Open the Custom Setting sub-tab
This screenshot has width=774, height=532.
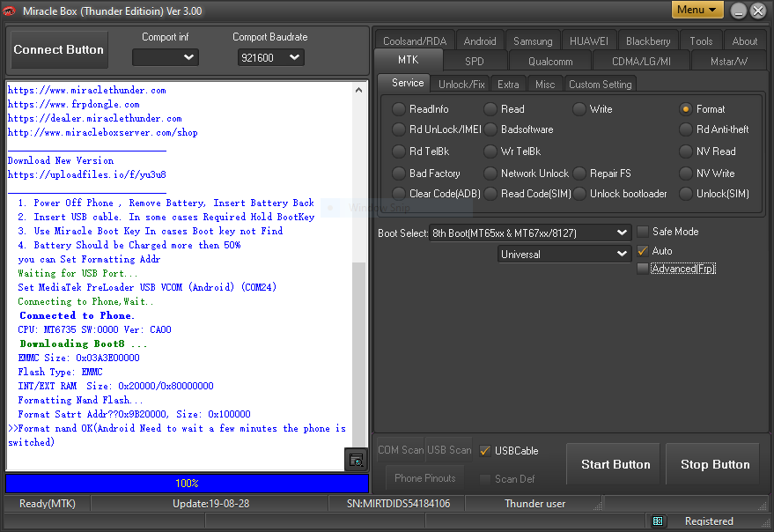click(601, 85)
